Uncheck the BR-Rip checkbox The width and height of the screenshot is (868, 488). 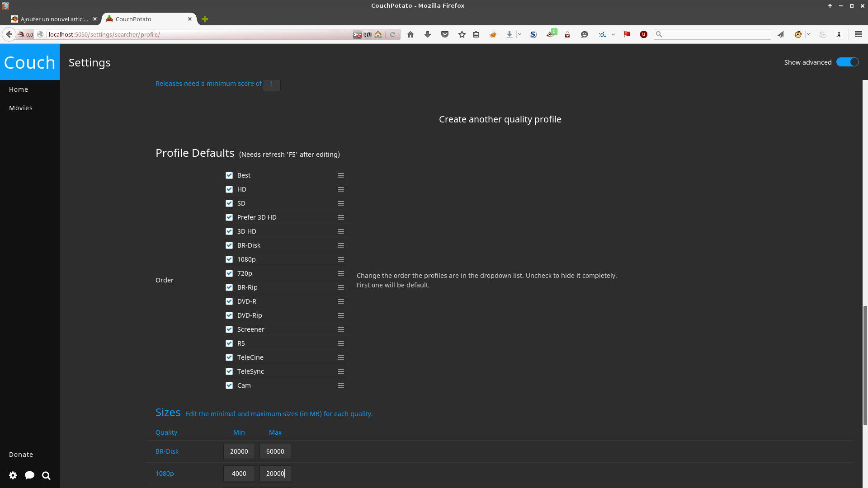click(229, 287)
